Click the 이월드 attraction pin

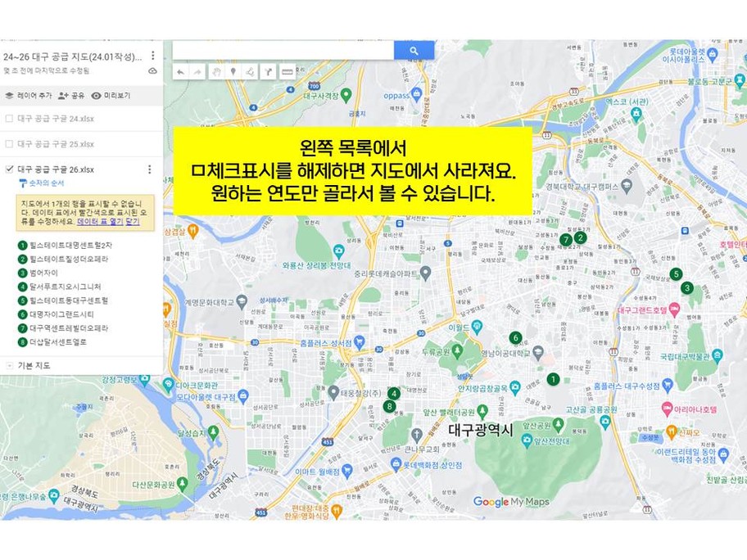click(477, 327)
